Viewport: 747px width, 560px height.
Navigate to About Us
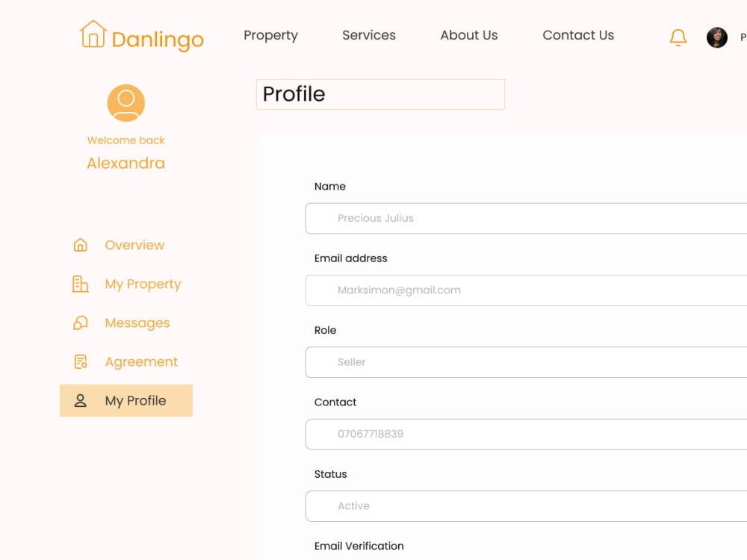click(468, 35)
